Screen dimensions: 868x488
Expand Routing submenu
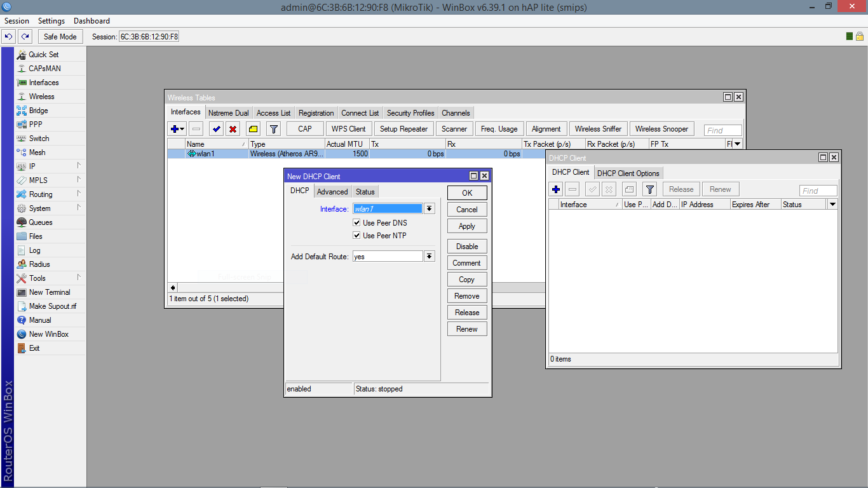(79, 194)
